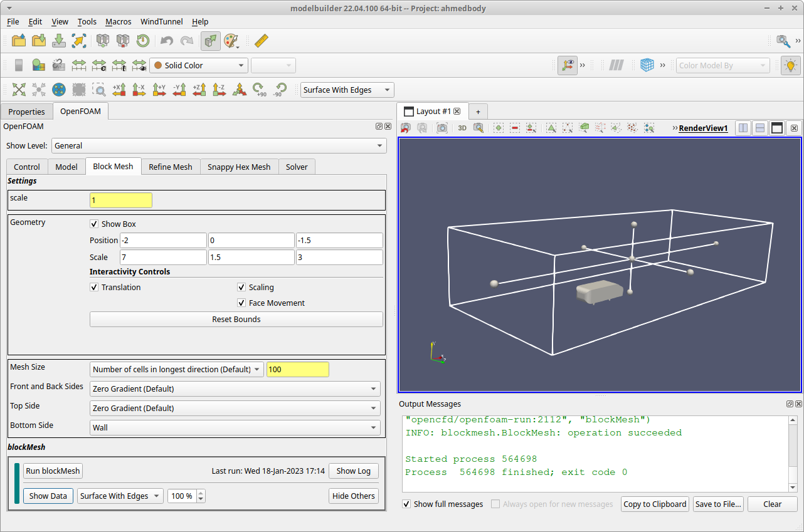Screen dimensions: 804x532
Task: Click the zoom to box icon
Action: point(99,90)
